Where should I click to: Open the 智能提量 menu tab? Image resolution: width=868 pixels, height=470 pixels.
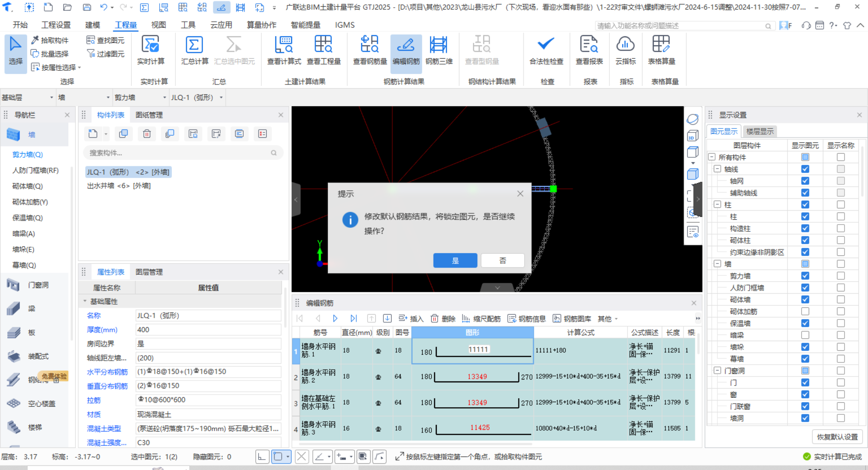click(x=306, y=25)
